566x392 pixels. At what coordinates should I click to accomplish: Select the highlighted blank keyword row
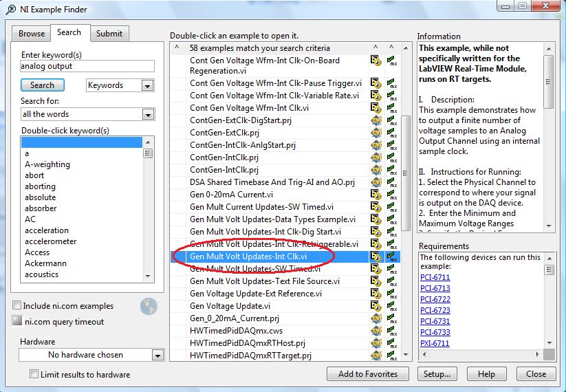click(x=82, y=142)
